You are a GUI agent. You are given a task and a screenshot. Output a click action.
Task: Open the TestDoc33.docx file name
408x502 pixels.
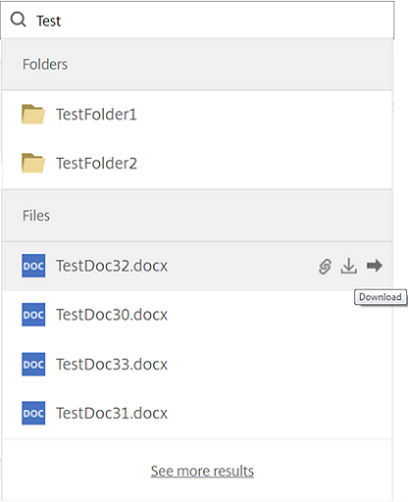click(x=112, y=364)
